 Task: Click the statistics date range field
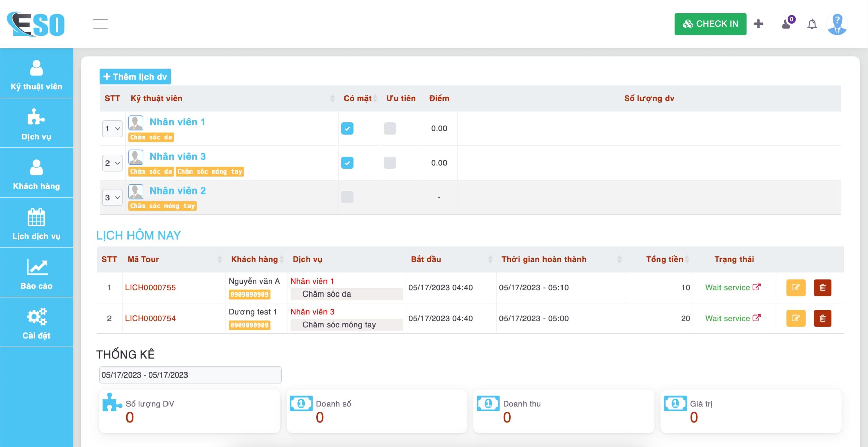pos(190,375)
